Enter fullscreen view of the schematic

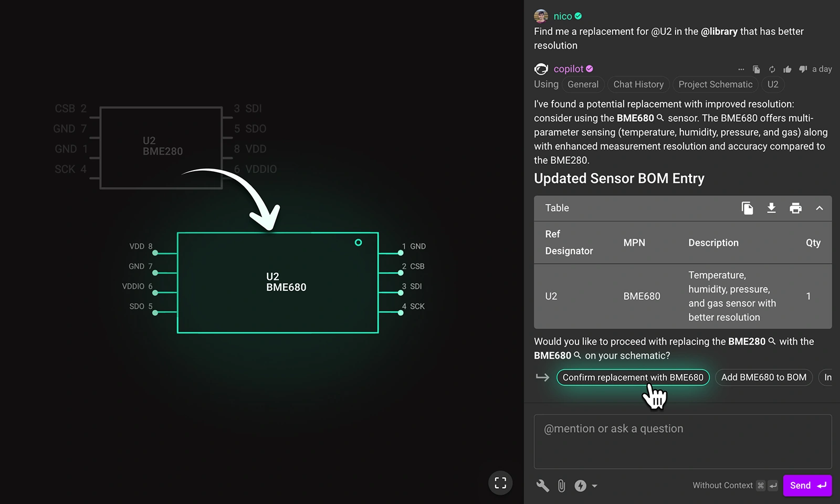[500, 482]
